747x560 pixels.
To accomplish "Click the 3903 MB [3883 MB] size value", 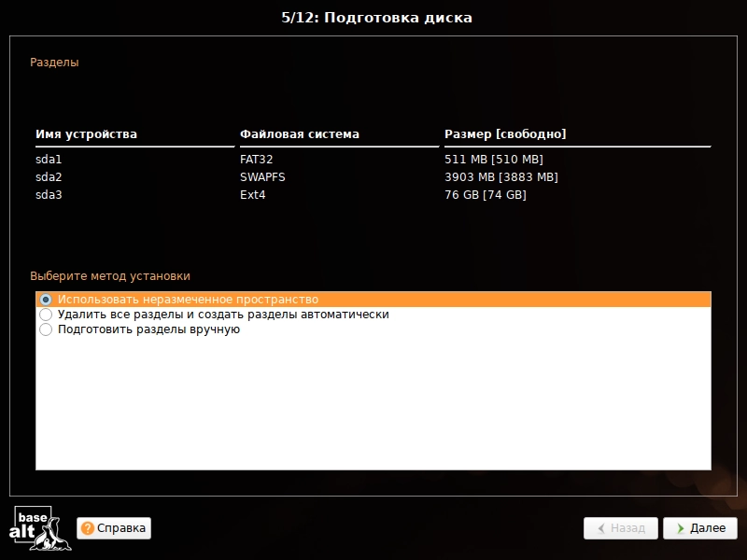I will click(x=501, y=177).
